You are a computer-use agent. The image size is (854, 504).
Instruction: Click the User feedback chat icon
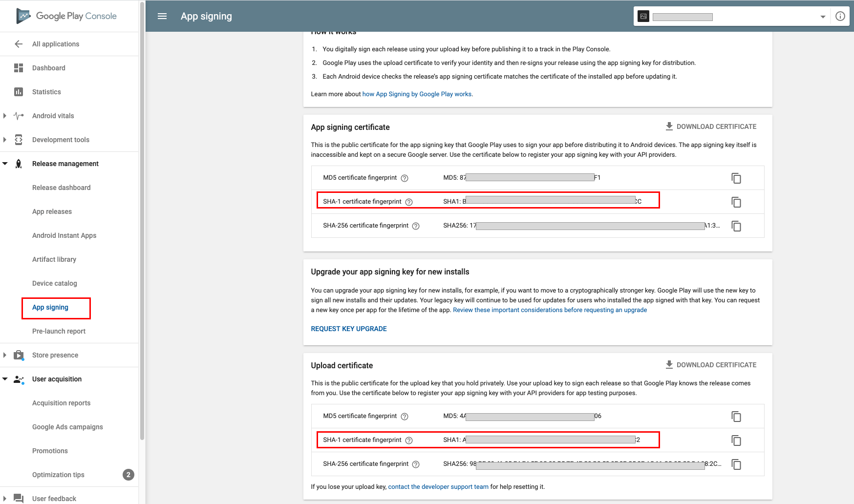pos(19,499)
